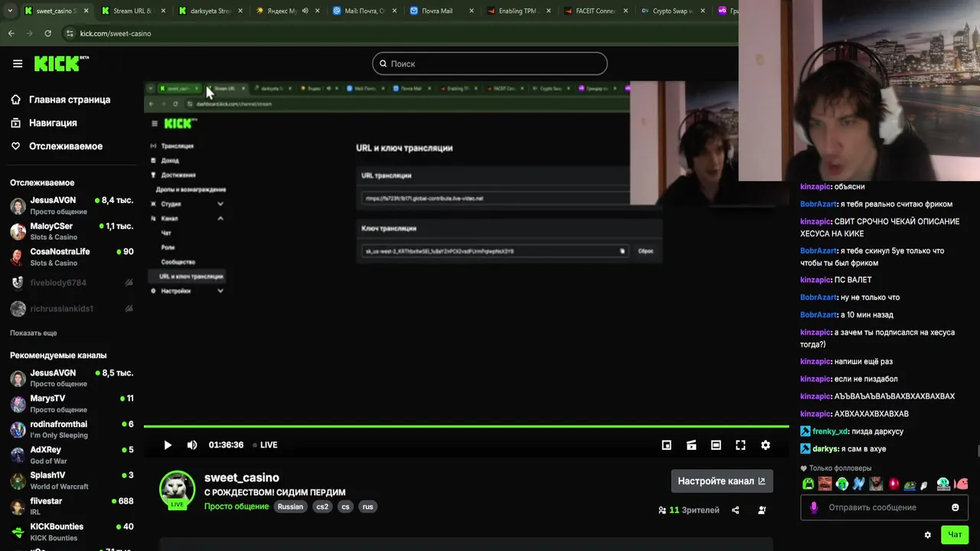Insert the pink blob emote
The height and width of the screenshot is (551, 980).
962,484
